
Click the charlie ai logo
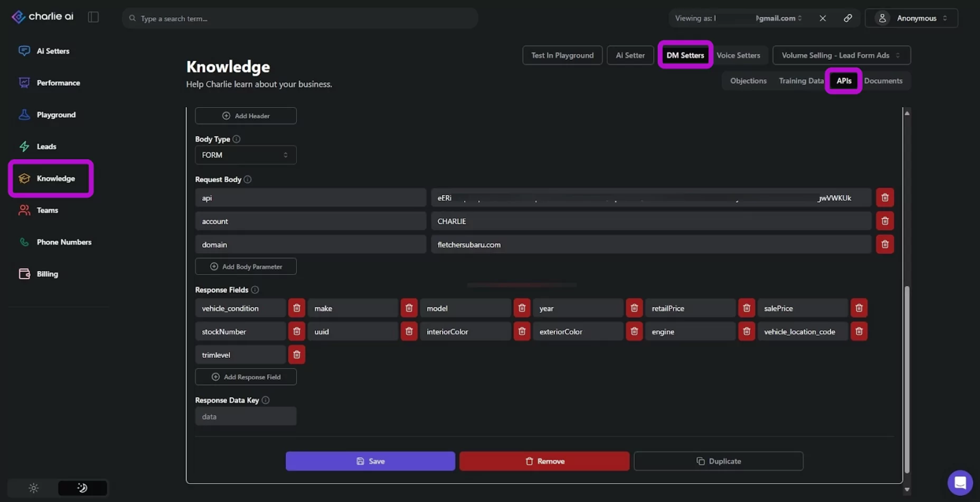tap(43, 17)
